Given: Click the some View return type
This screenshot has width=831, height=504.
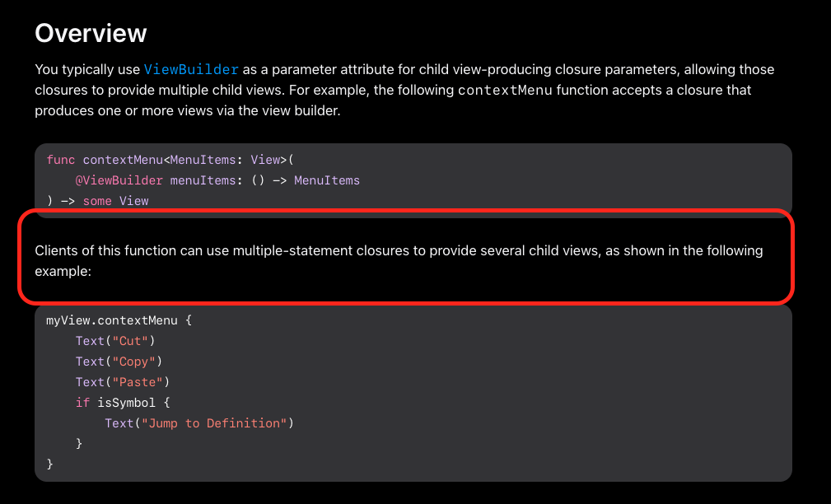Looking at the screenshot, I should click(115, 200).
